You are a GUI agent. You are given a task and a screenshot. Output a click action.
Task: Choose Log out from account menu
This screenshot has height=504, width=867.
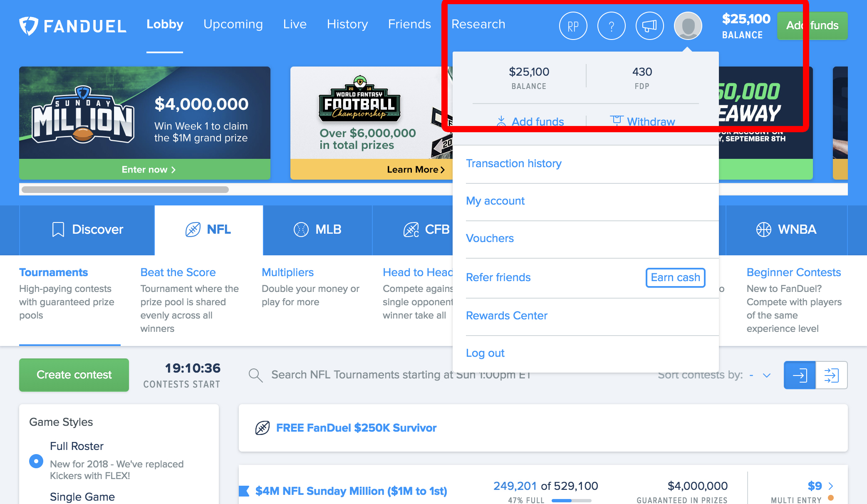tap(485, 353)
